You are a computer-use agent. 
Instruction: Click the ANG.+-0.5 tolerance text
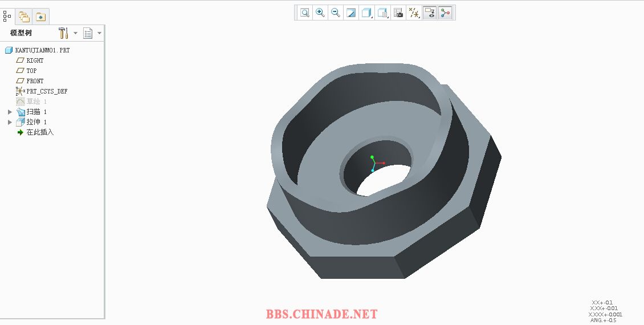604,320
